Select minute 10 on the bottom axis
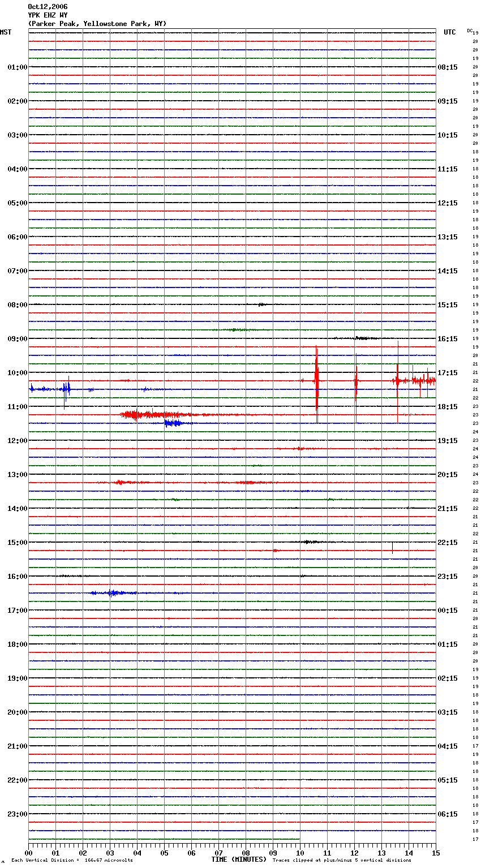Viewport: 481px width, 868px height. [300, 852]
